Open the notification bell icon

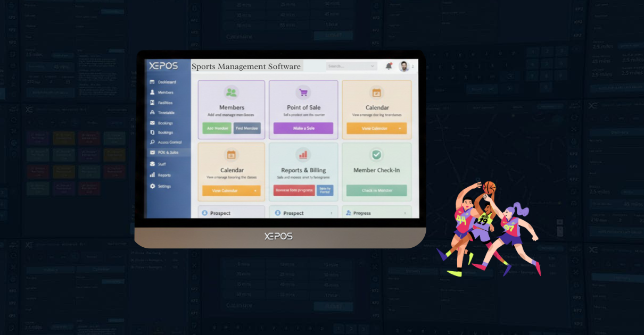(389, 66)
